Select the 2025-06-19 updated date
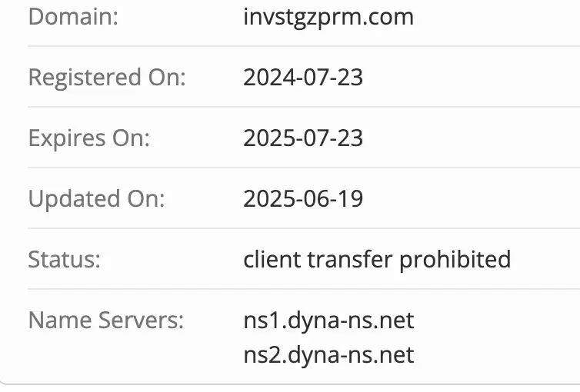Image resolution: width=580 pixels, height=392 pixels. coord(303,198)
